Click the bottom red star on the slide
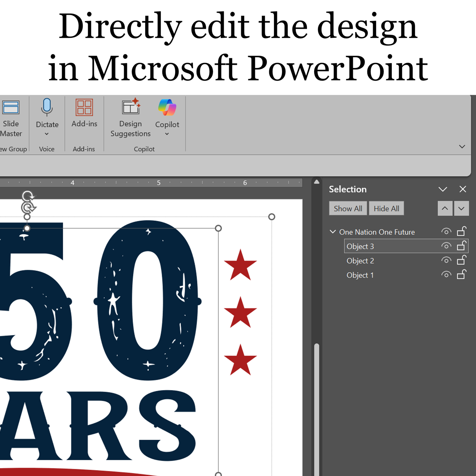The height and width of the screenshot is (476, 476). [240, 360]
